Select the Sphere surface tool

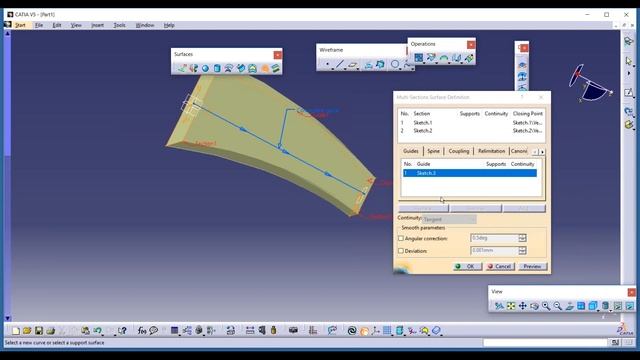coord(205,68)
